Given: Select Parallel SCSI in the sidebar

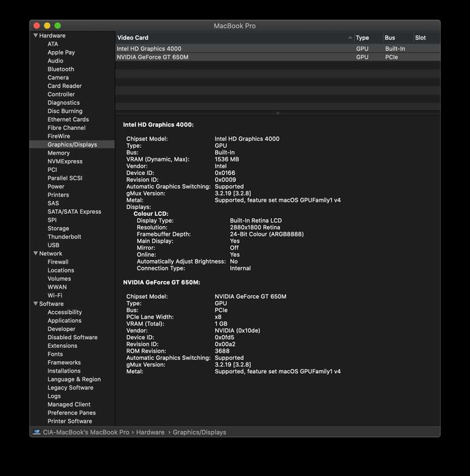Looking at the screenshot, I should coord(65,178).
